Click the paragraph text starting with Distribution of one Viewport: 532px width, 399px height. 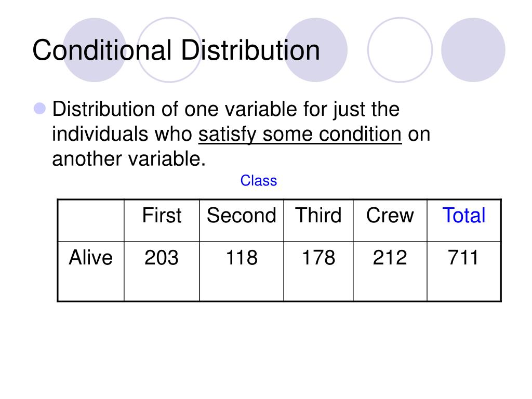(x=241, y=134)
